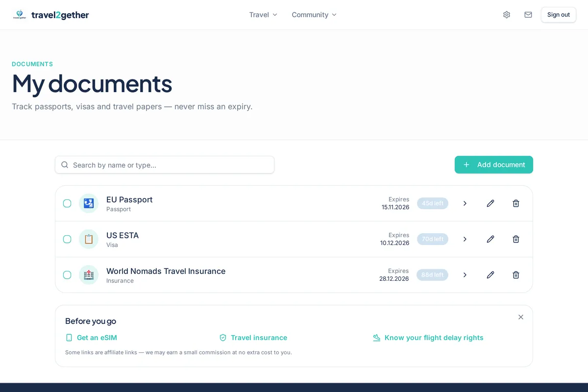
Task: Click the US ESTA clipboard icon
Action: (x=89, y=239)
